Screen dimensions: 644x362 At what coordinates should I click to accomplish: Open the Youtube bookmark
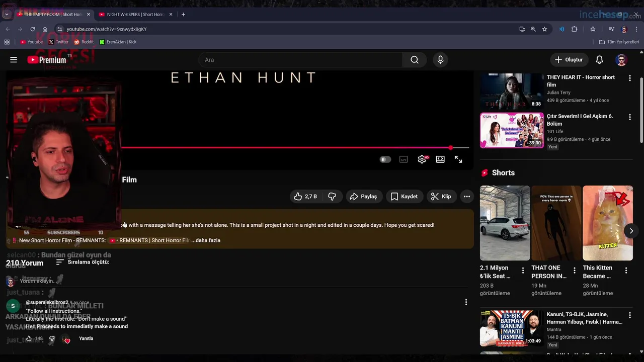click(x=32, y=42)
